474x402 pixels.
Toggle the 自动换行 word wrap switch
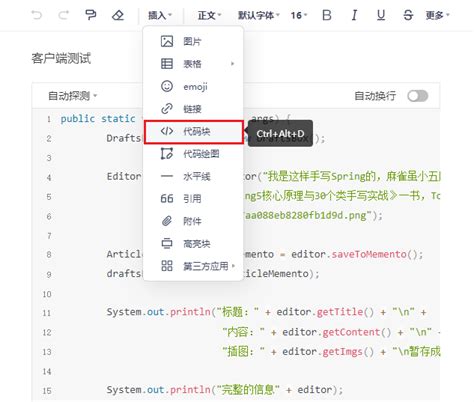pyautogui.click(x=418, y=96)
